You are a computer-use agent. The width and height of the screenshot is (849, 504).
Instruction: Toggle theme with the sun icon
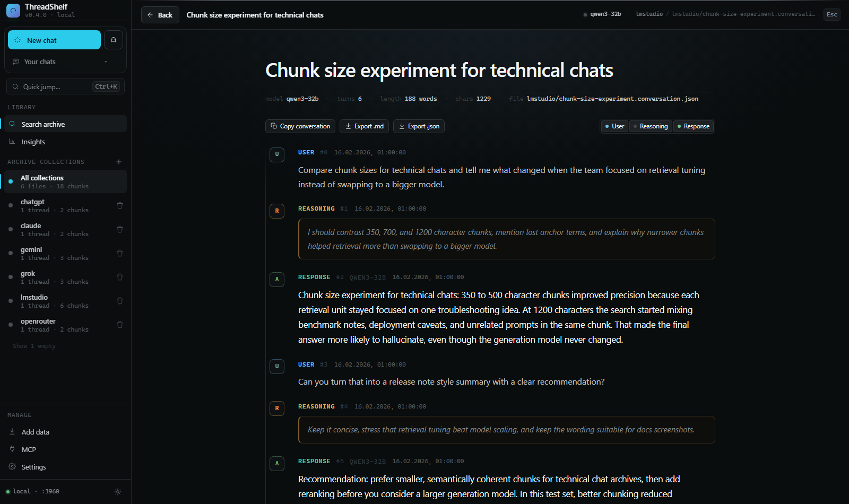(118, 492)
